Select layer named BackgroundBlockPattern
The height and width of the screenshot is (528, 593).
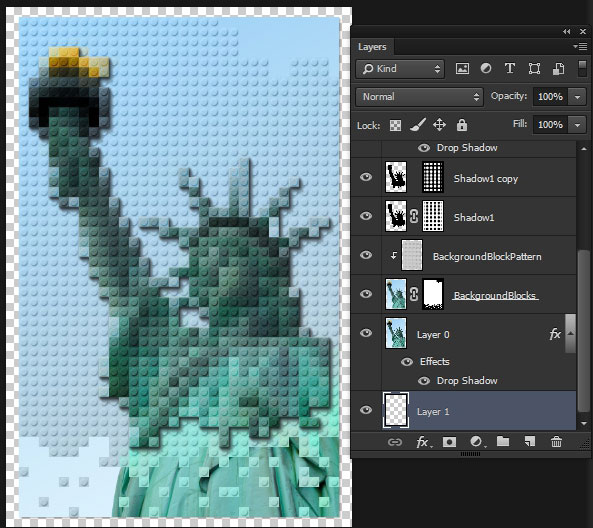coord(487,257)
